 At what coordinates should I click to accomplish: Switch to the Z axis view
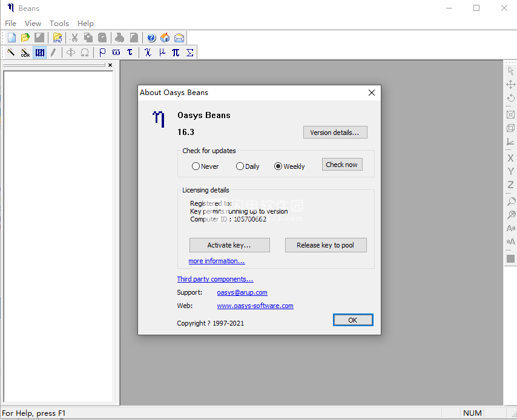pos(510,185)
